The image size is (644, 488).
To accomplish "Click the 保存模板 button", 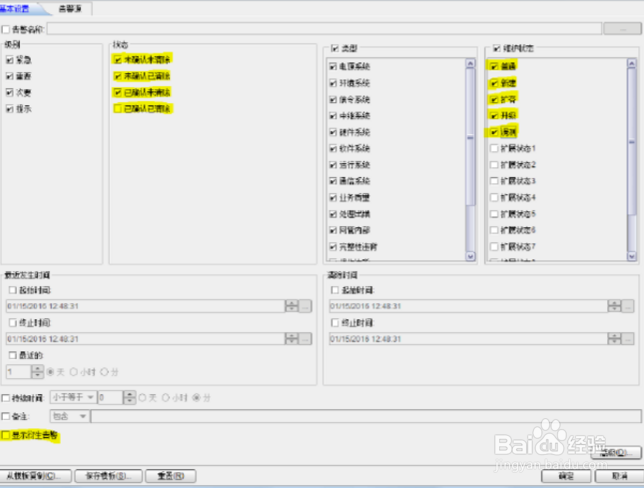I will click(x=108, y=476).
